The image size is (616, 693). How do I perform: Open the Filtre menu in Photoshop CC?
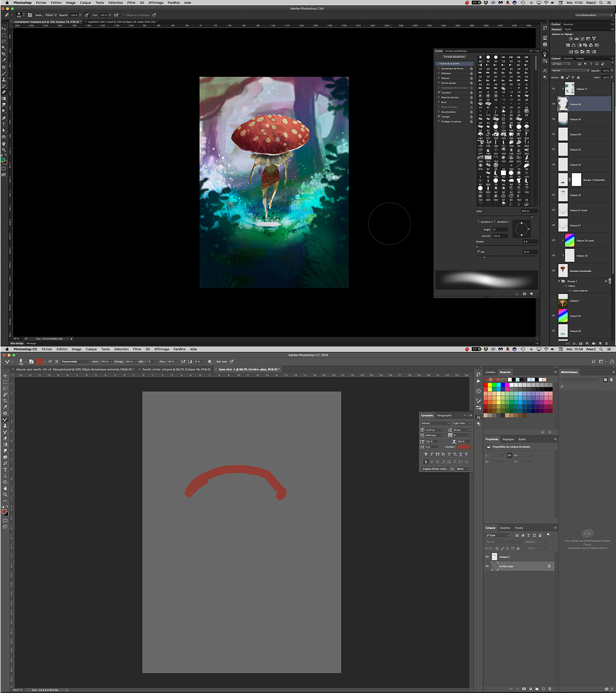pyautogui.click(x=137, y=349)
